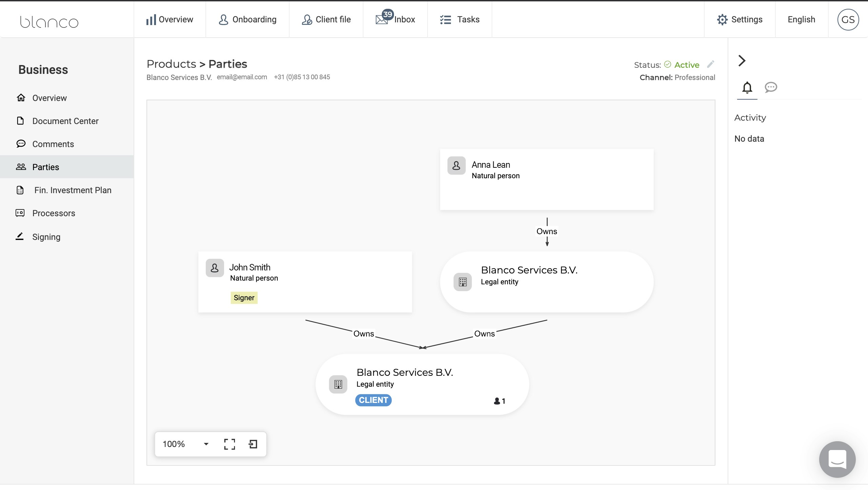The image size is (868, 490).
Task: Open the notifications bell tab
Action: [747, 87]
